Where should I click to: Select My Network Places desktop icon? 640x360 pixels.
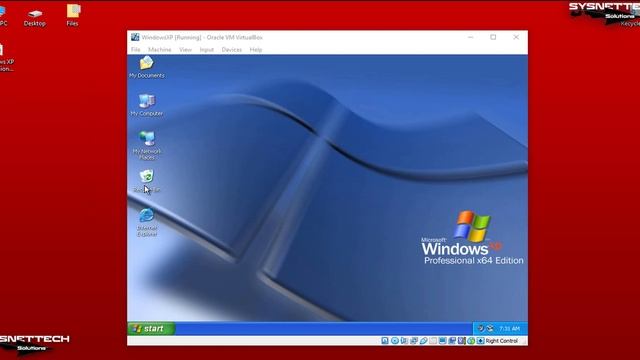click(147, 145)
